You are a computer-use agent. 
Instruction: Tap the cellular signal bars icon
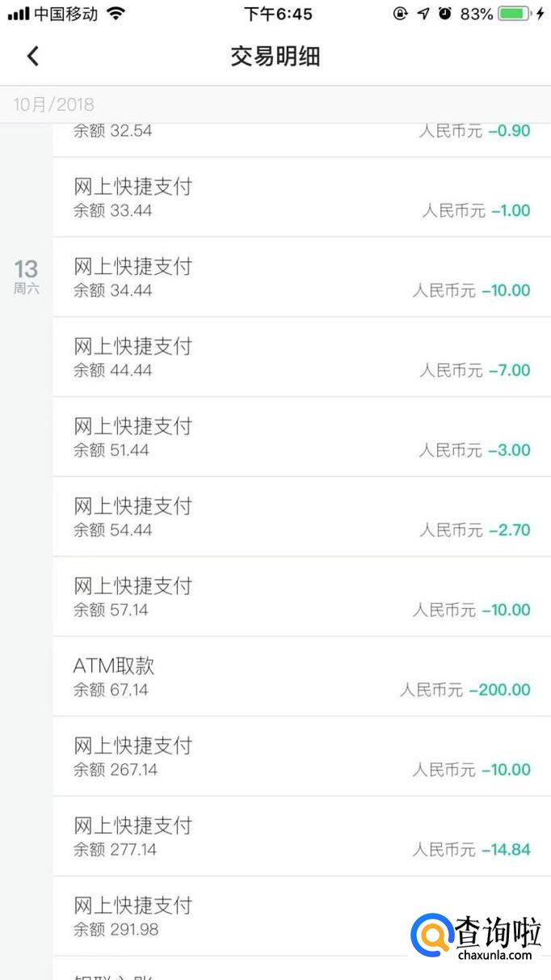(x=19, y=14)
